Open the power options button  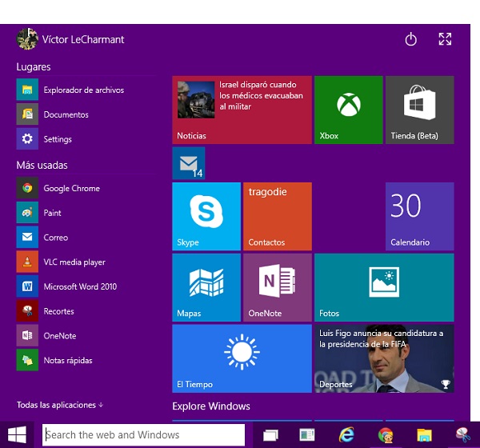pos(410,39)
